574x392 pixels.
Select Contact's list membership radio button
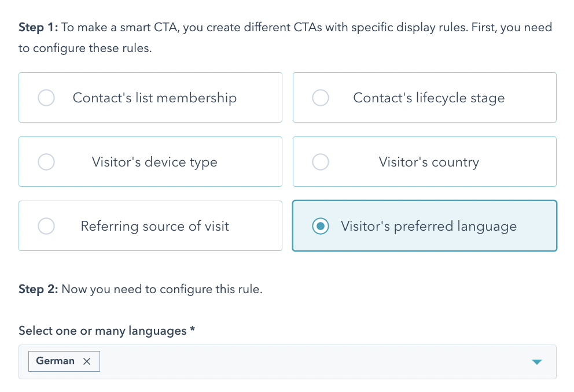(46, 98)
